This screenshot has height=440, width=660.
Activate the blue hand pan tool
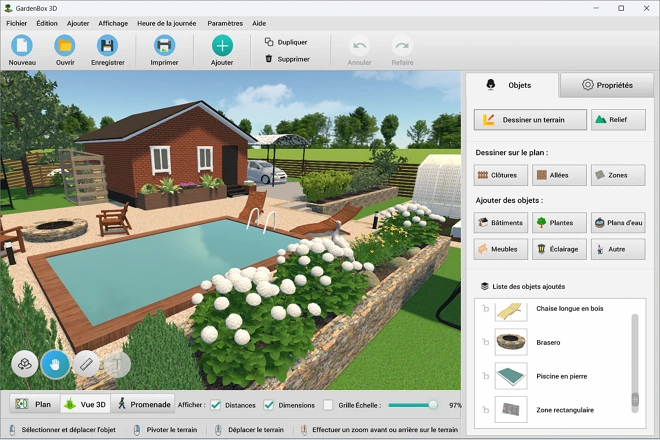[55, 364]
